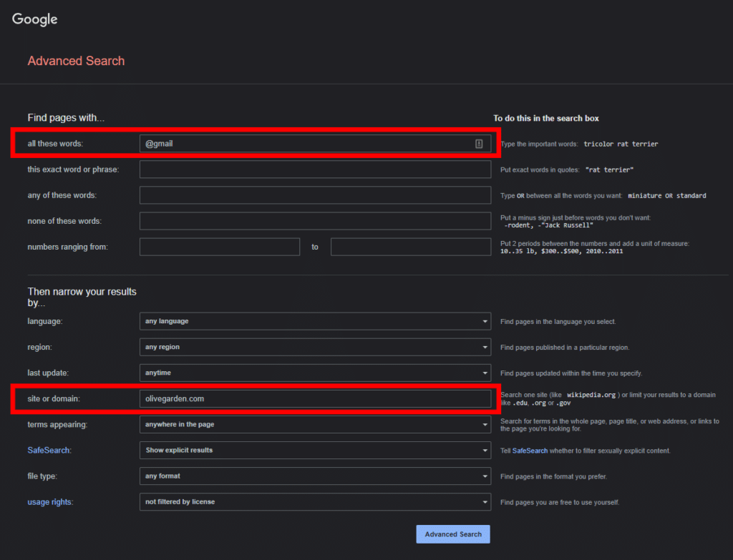Open the file type dropdown
Image resolution: width=733 pixels, height=560 pixels.
315,476
